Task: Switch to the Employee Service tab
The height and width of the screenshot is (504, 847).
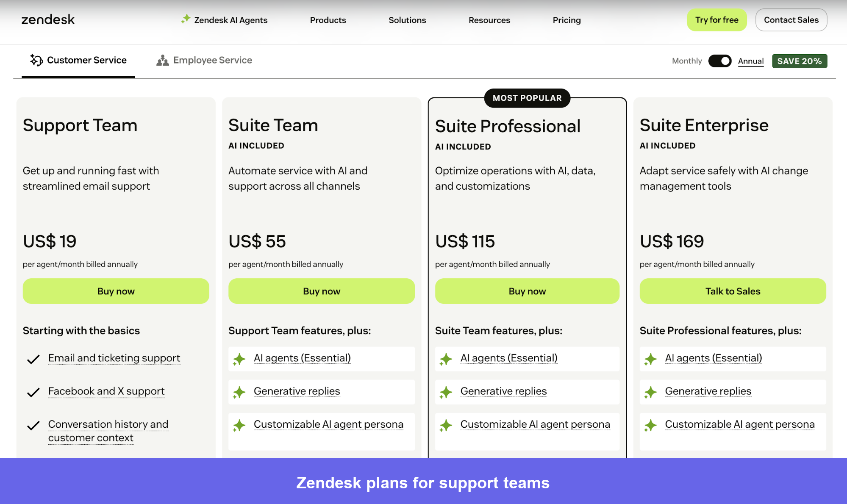Action: [213, 60]
